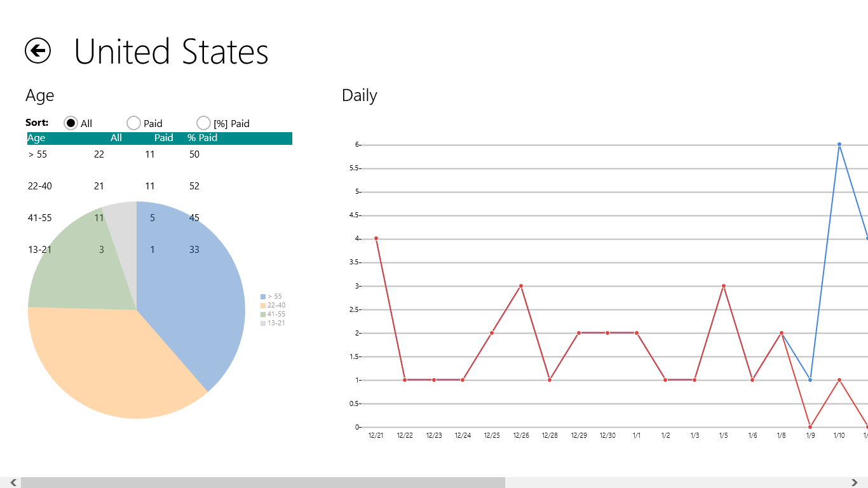Click the 41-55 green legend swatch

coord(263,315)
